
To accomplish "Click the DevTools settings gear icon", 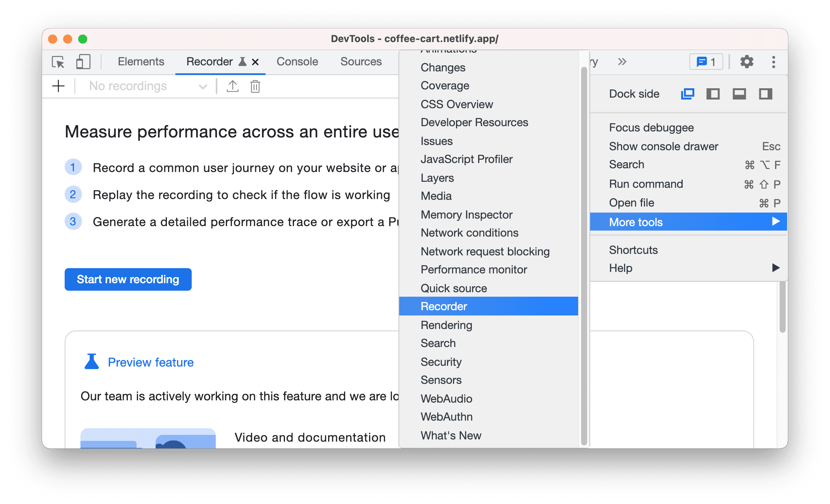I will [x=746, y=62].
